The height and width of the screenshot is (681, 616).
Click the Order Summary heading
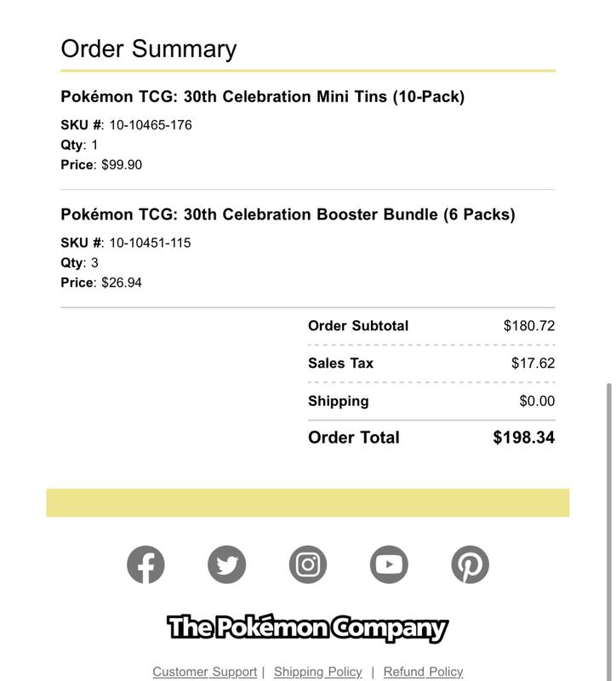(149, 49)
